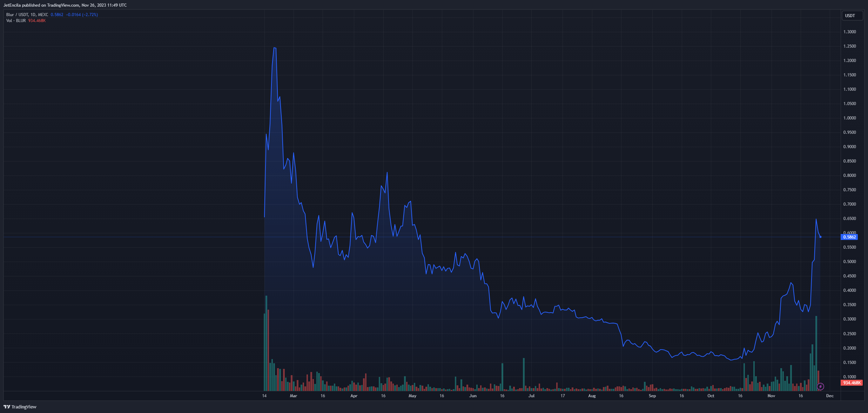Image resolution: width=868 pixels, height=413 pixels.
Task: Click the 0.1000 price axis label
Action: coord(850,377)
